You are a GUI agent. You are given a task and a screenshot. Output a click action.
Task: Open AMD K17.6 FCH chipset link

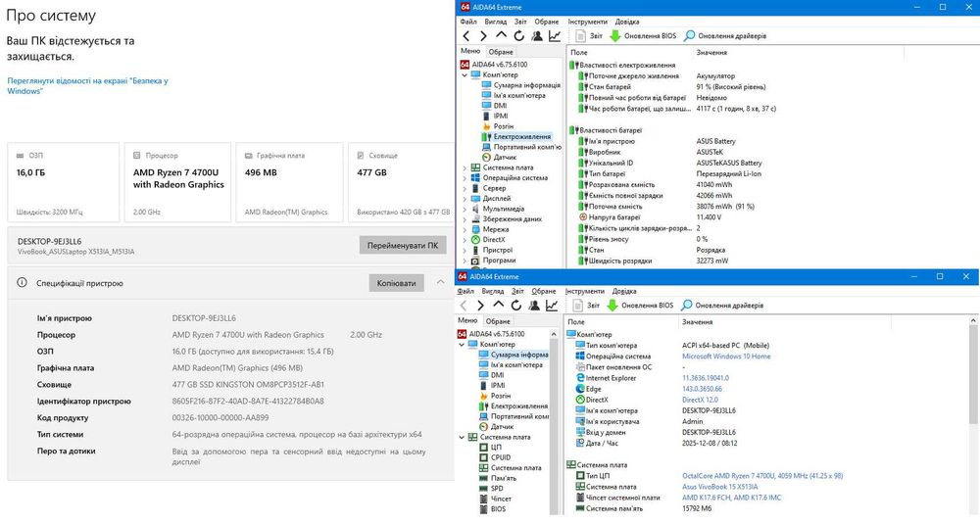[x=731, y=498]
